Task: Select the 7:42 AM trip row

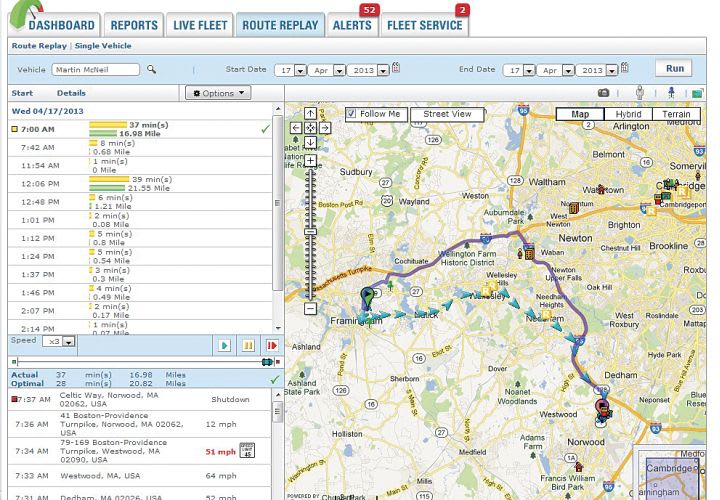Action: pyautogui.click(x=140, y=147)
